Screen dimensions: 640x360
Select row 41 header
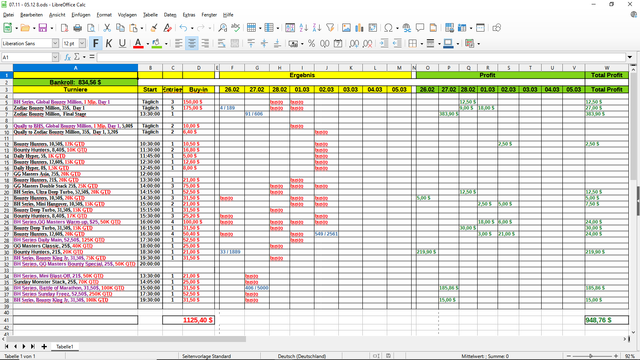(7, 320)
